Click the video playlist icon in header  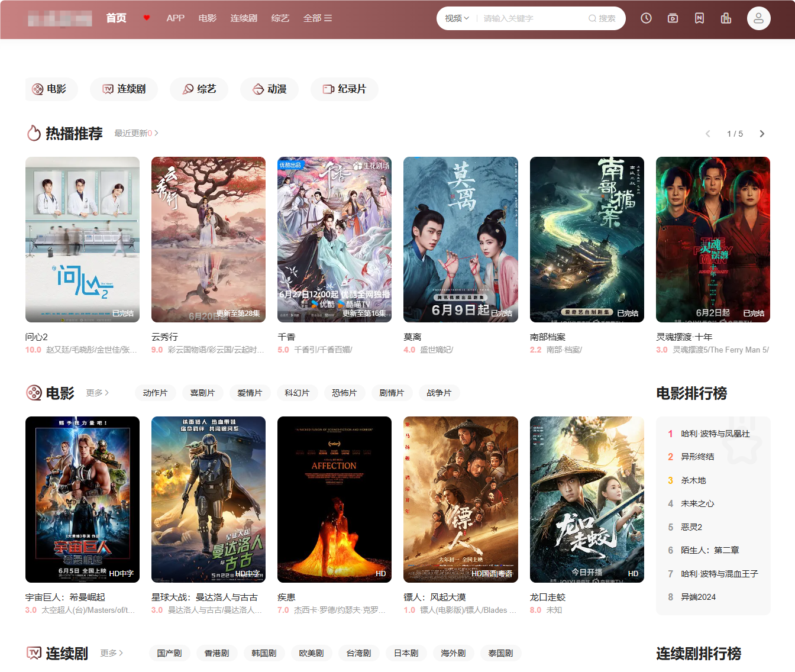(x=673, y=18)
